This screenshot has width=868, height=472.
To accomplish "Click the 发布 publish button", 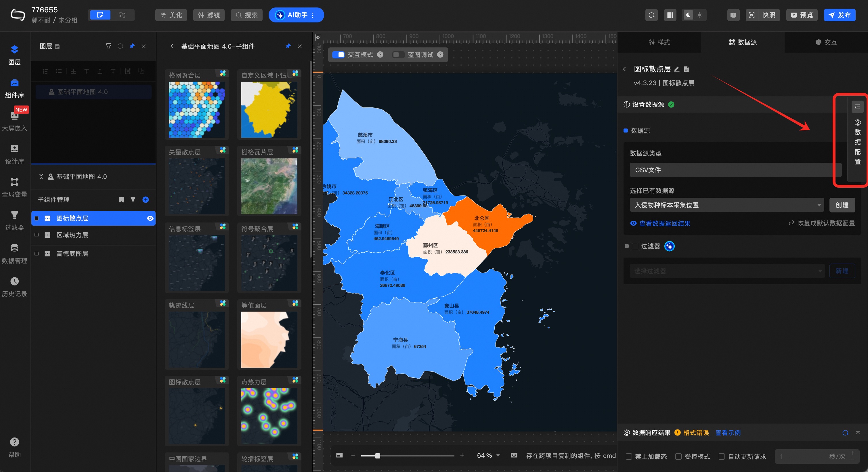I will click(x=839, y=15).
